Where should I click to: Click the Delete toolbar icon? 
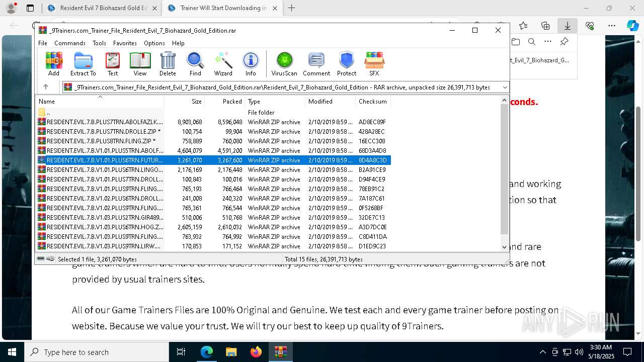point(168,64)
